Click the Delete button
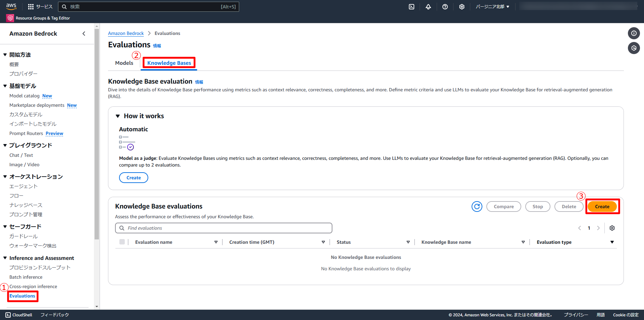Screen dimensions: 644x320 tap(569, 207)
